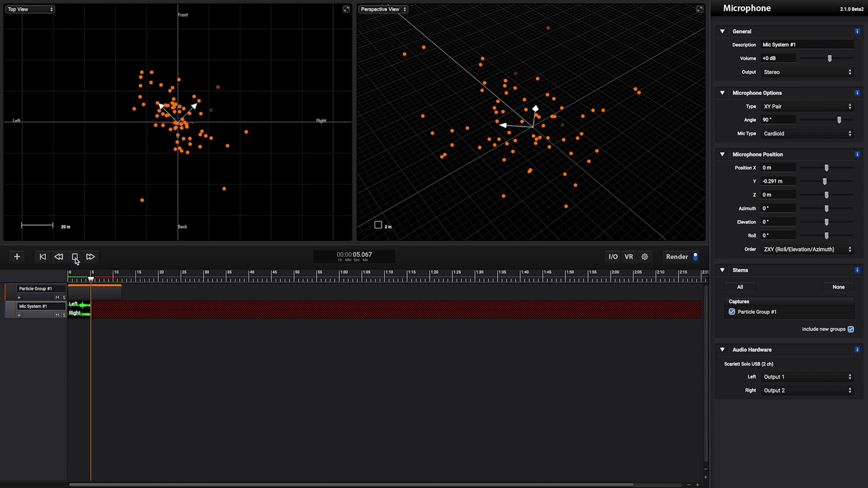Image resolution: width=868 pixels, height=488 pixels.
Task: Toggle the Include new groups checkbox
Action: tap(851, 329)
